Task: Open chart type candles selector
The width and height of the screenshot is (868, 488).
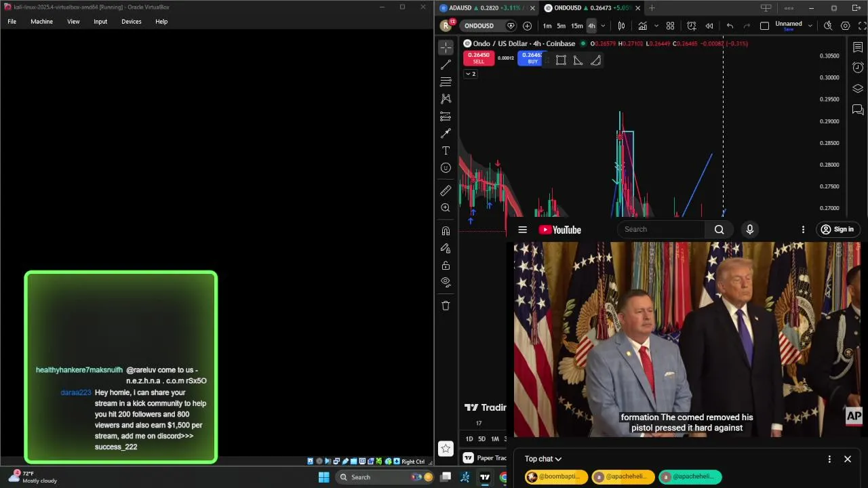Action: 621,26
